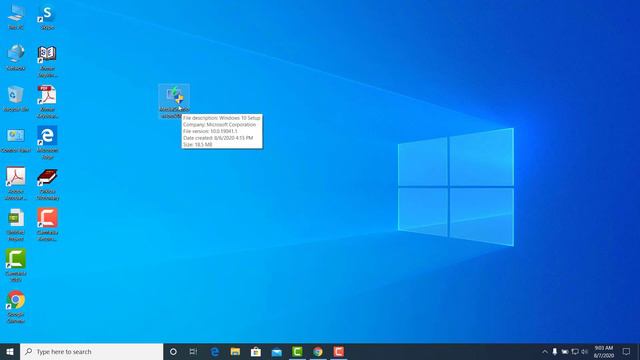The width and height of the screenshot is (640, 360).
Task: Select the red-bordered Adobe Acrobat desktop shortcut
Action: pyautogui.click(x=16, y=184)
